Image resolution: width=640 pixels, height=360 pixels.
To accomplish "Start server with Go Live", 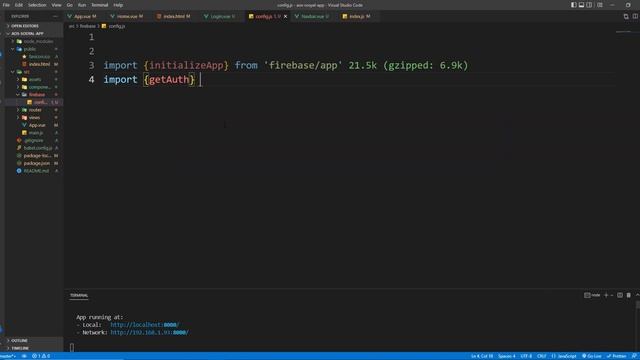I will [x=591, y=356].
